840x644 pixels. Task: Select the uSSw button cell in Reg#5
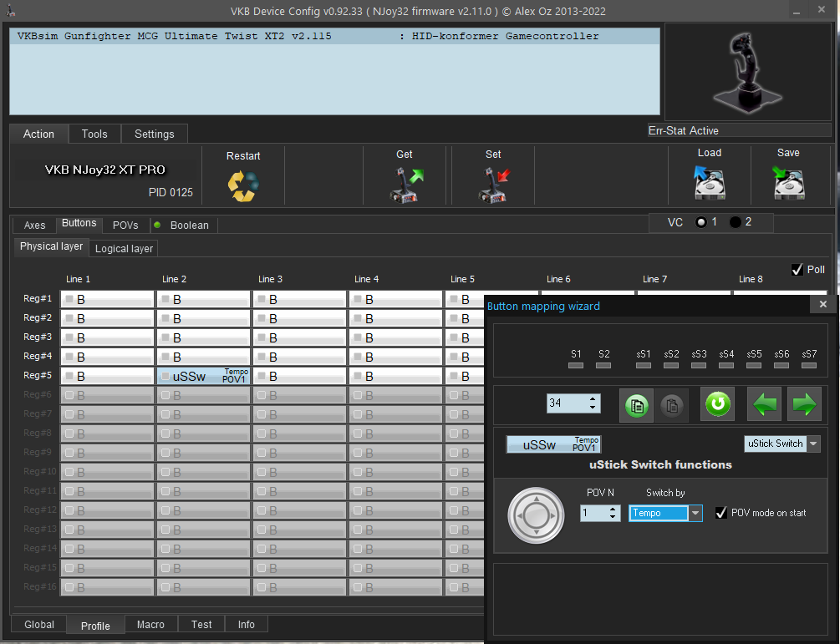(203, 377)
